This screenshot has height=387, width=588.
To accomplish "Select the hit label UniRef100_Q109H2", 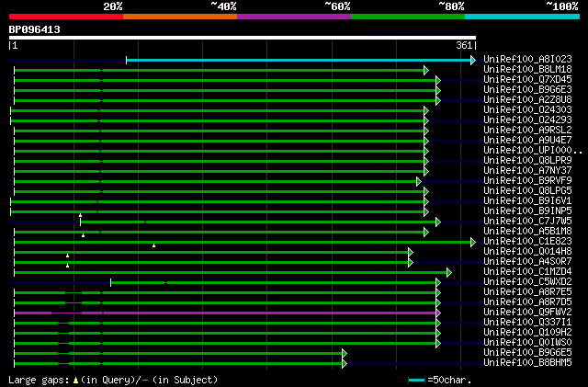I will coord(527,333).
